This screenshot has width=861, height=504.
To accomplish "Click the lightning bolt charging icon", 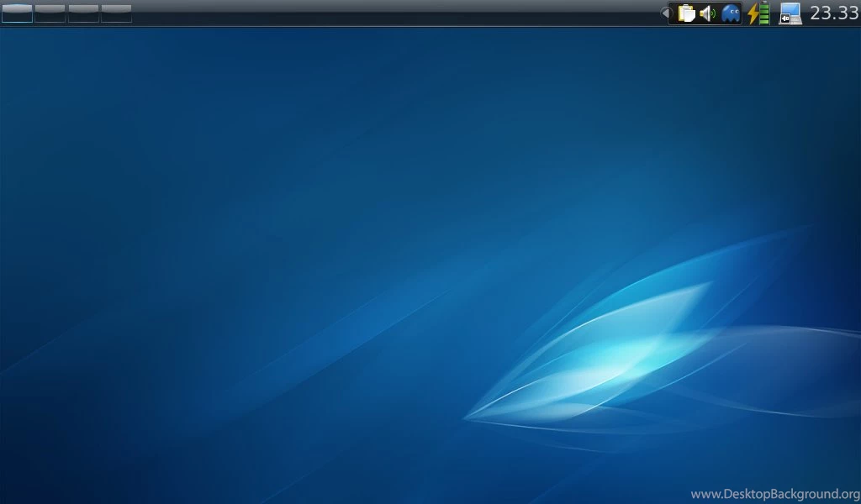I will [x=753, y=13].
